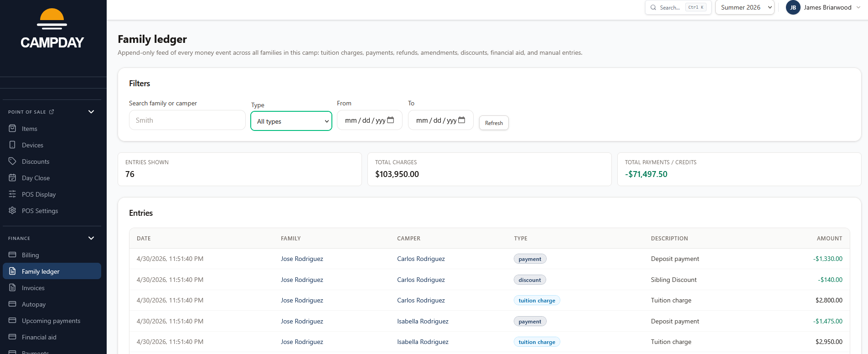Collapse the Point of Sale section

coord(91,112)
